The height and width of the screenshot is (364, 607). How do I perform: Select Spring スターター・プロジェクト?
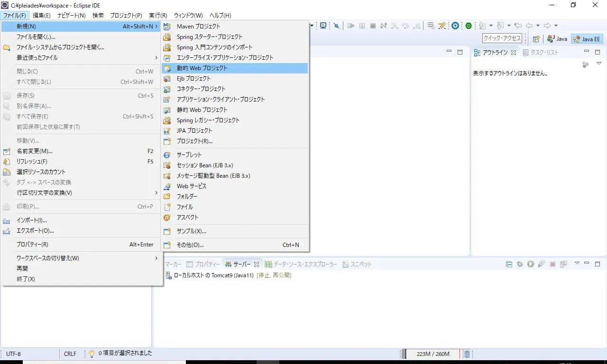click(x=235, y=37)
